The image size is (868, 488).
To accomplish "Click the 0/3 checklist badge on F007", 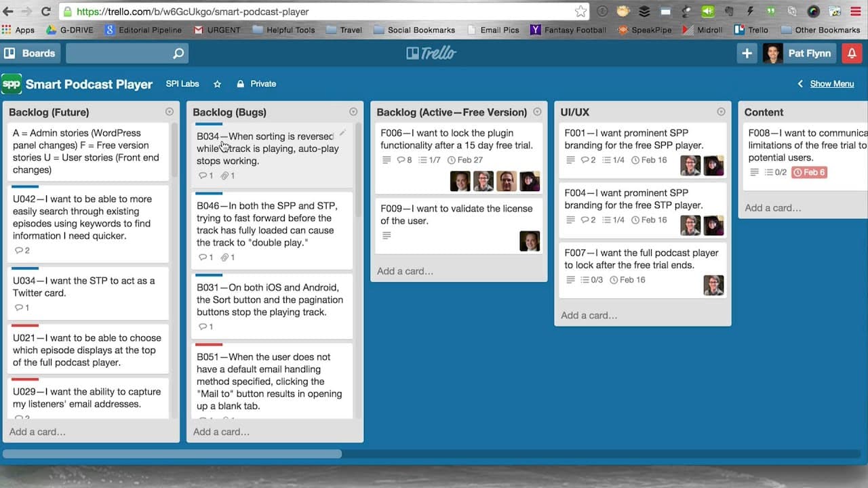I will click(x=591, y=280).
